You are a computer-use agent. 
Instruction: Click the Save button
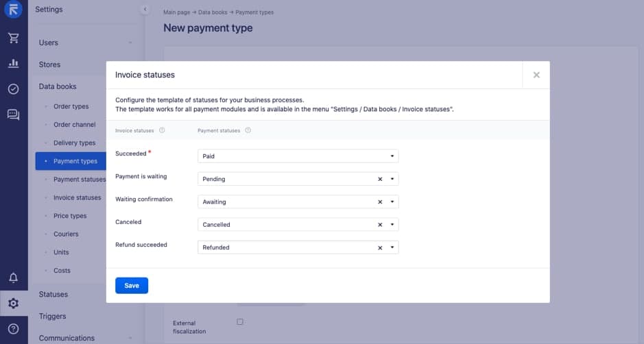(132, 286)
